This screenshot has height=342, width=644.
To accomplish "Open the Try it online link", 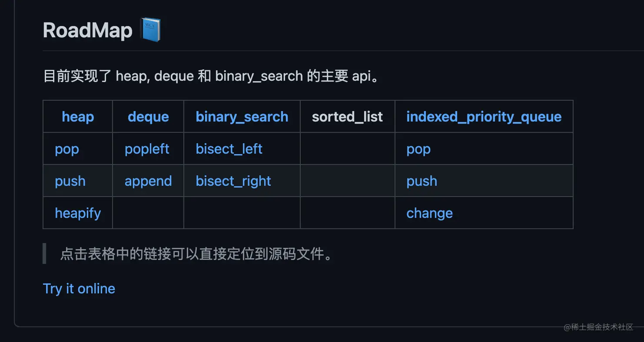I will [x=79, y=289].
